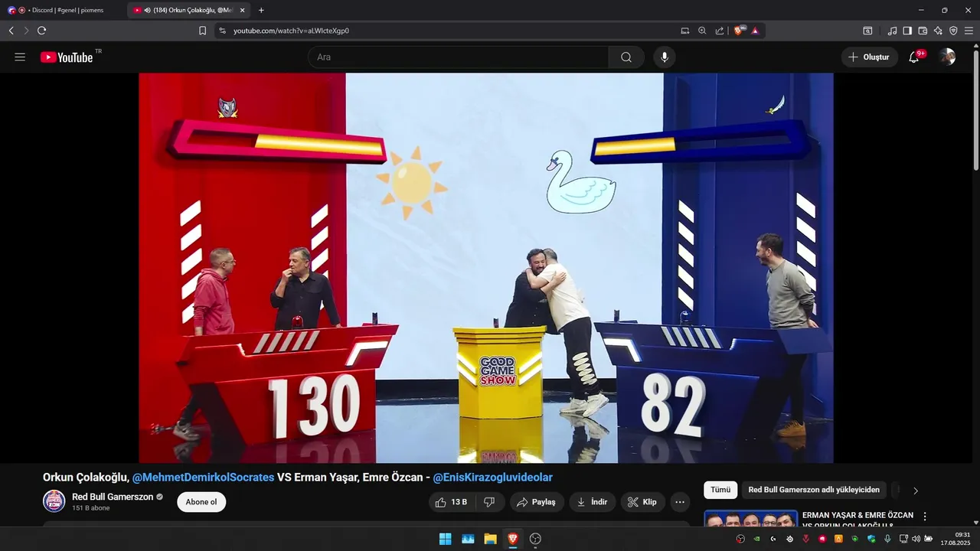Subscribe with Abone ol button
Viewport: 980px width, 551px height.
(x=201, y=502)
